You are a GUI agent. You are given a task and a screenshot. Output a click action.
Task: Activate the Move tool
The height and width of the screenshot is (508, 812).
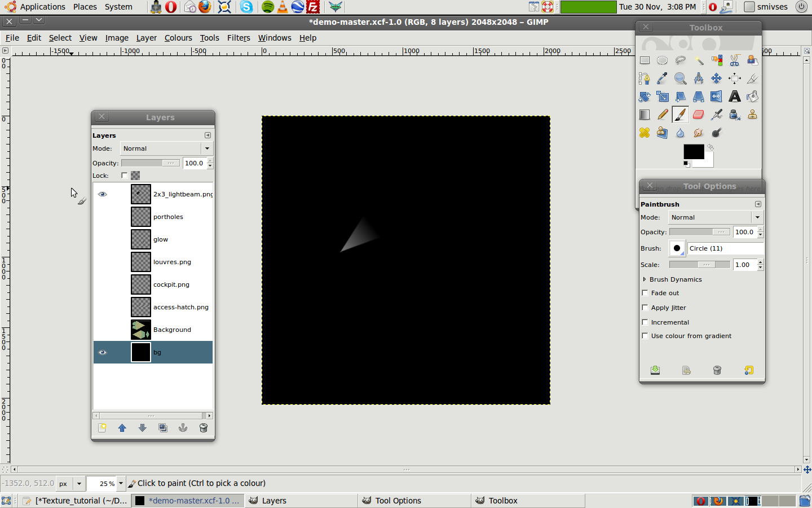click(716, 78)
